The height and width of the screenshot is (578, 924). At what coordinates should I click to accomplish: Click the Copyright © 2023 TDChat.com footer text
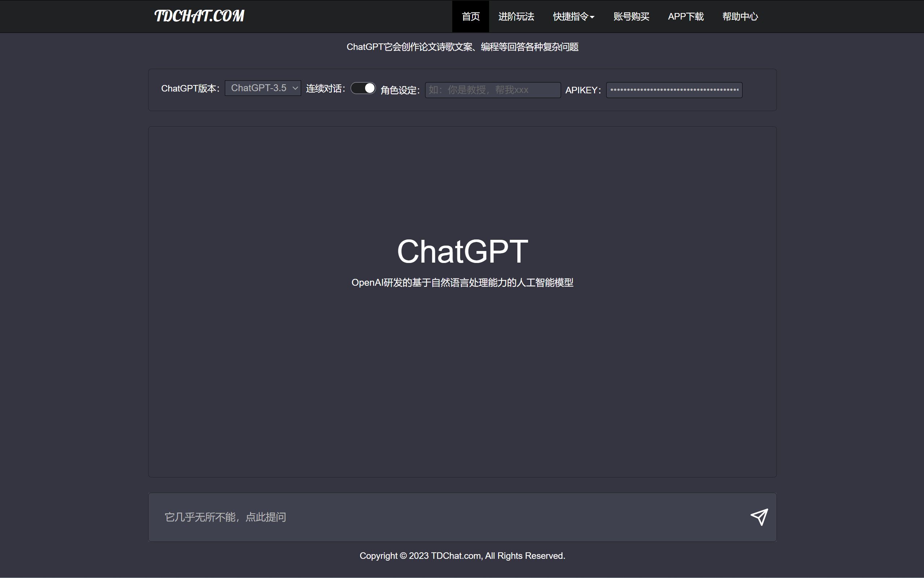click(462, 556)
